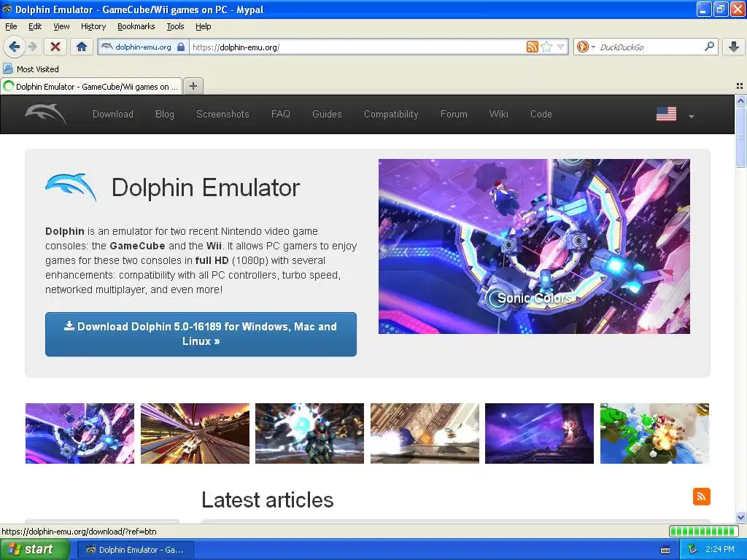The width and height of the screenshot is (747, 560).
Task: Open the View menu
Action: 61,26
